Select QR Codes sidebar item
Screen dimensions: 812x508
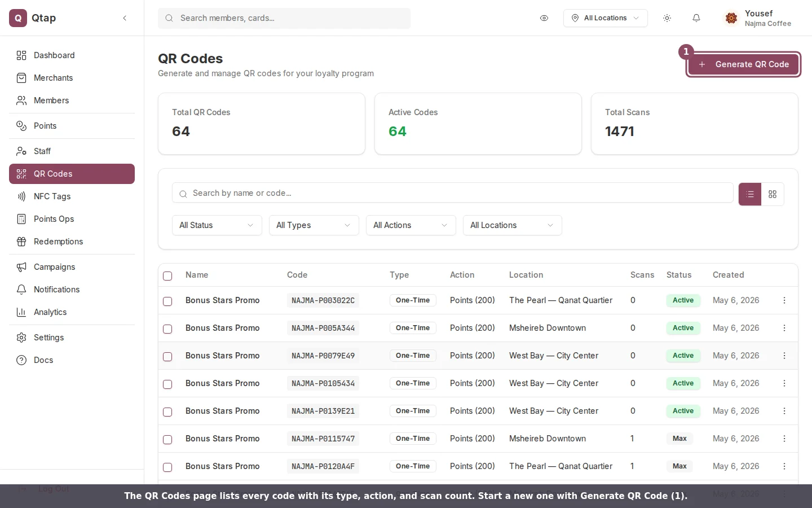[72, 174]
